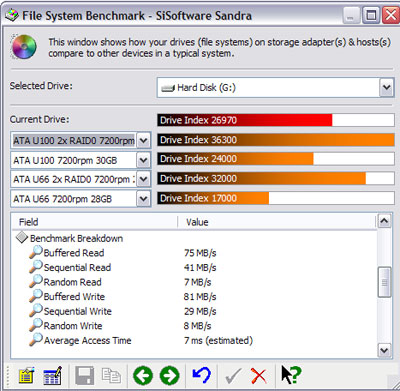Click the 81 MB/s value
The image size is (400, 391).
(x=200, y=297)
